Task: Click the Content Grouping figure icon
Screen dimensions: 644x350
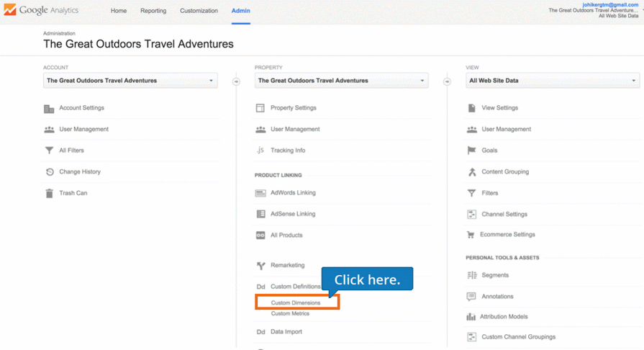Action: (x=472, y=172)
